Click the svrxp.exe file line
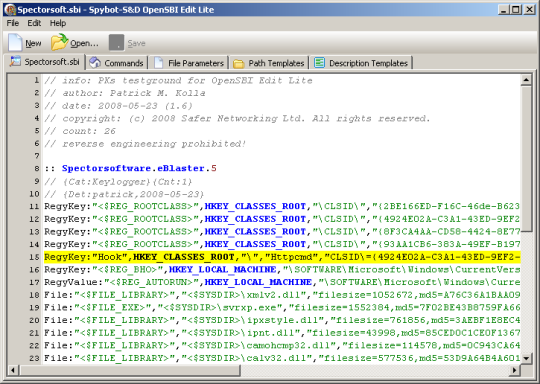Image resolution: width=540 pixels, height=384 pixels. (282, 307)
